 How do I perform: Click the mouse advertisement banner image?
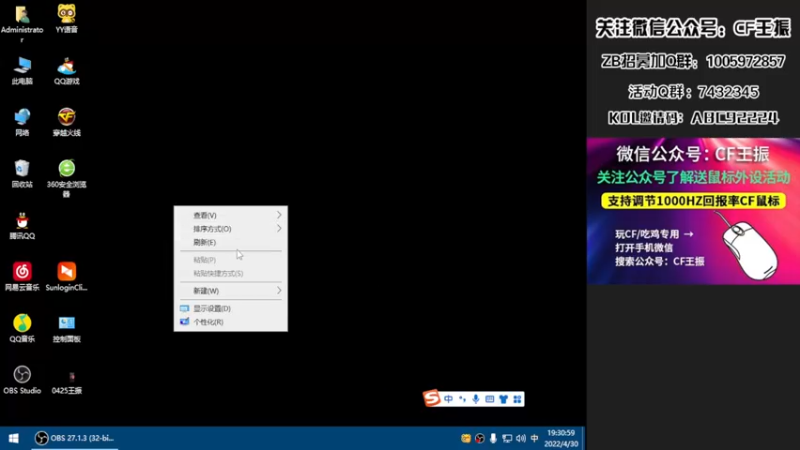(x=693, y=211)
